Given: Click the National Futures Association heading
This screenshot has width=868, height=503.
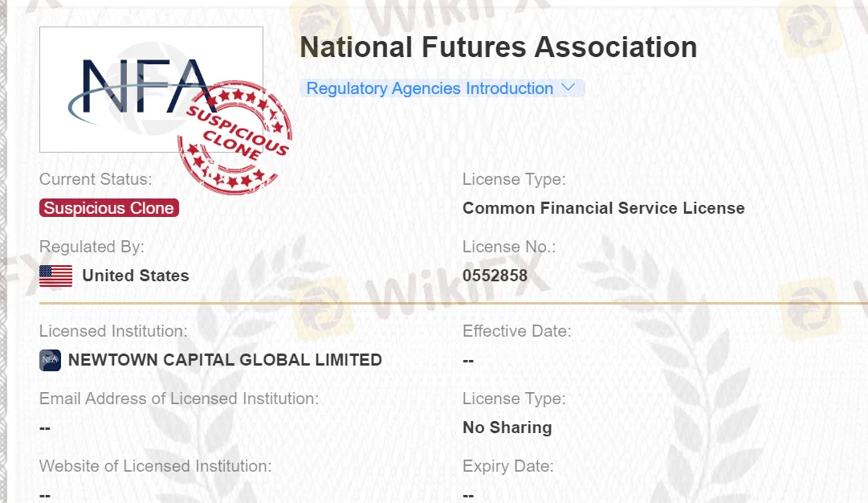Looking at the screenshot, I should [498, 47].
